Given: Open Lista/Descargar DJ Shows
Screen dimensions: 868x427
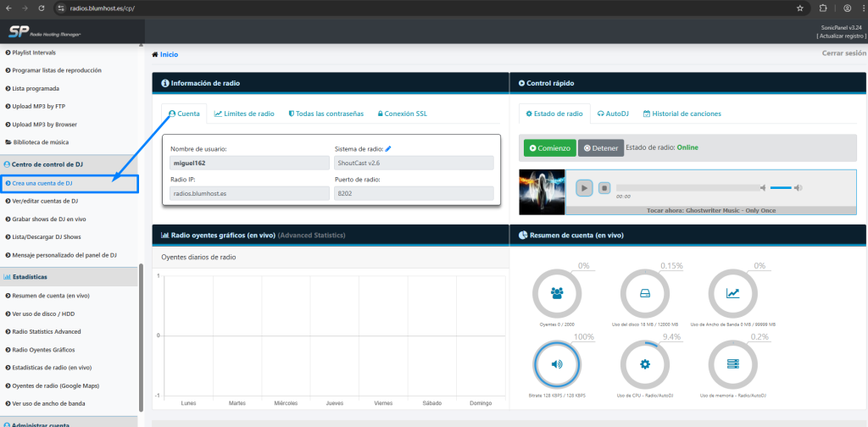Looking at the screenshot, I should click(x=47, y=236).
